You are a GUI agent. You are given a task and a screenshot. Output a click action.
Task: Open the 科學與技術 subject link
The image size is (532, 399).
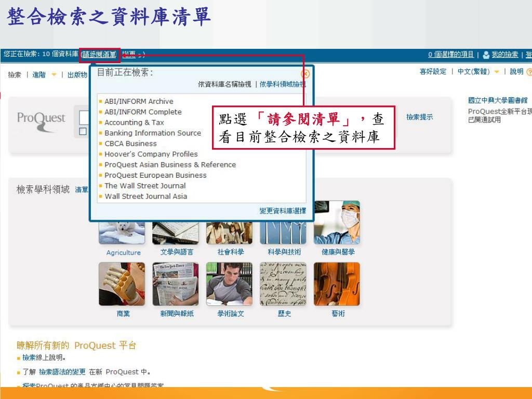284,252
